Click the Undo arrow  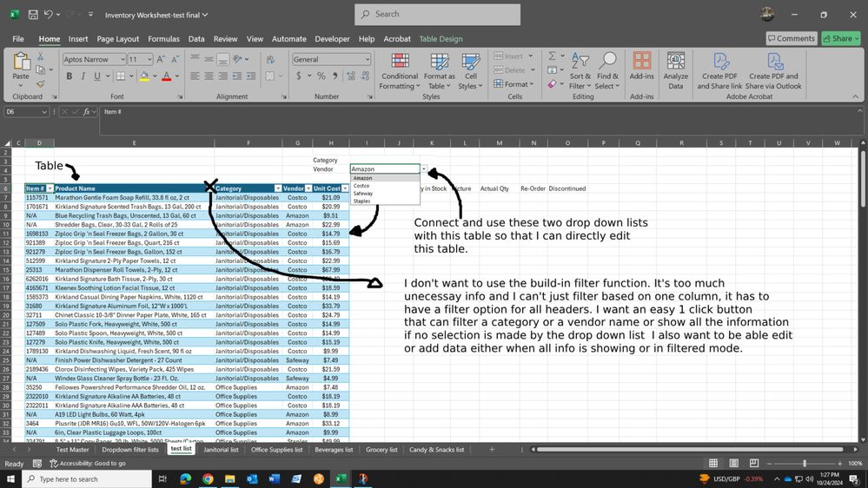coord(48,15)
